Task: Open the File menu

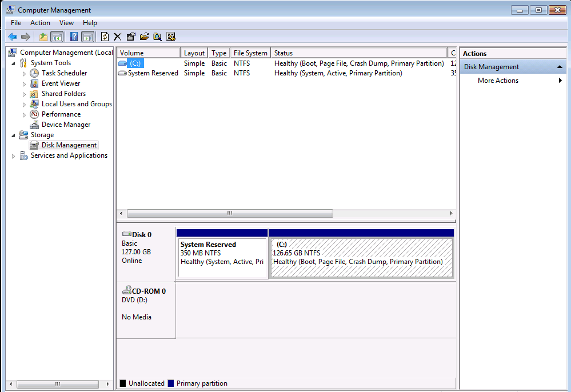Action: [x=16, y=22]
